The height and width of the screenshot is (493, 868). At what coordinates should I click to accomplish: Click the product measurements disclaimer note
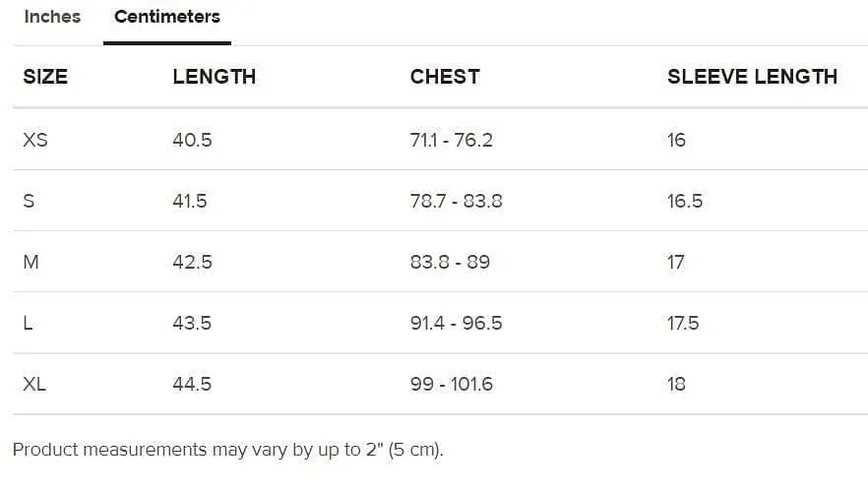(228, 450)
